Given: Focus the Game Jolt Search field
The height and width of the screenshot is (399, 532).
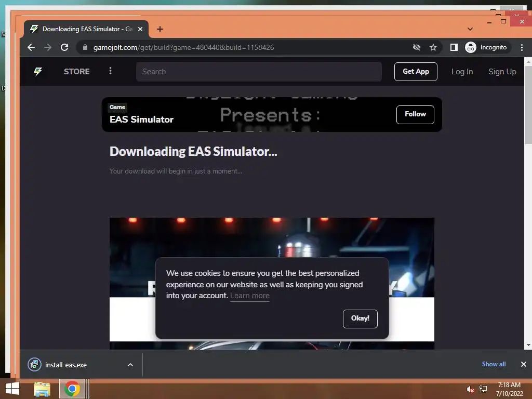Looking at the screenshot, I should pos(259,72).
